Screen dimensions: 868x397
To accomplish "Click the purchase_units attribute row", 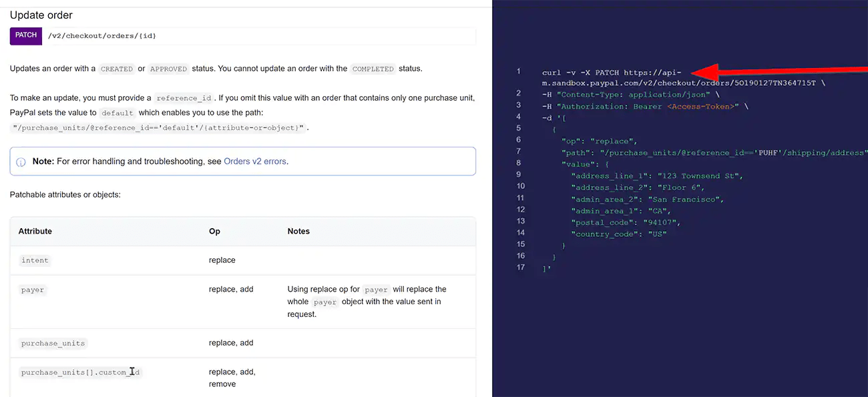I will 52,342.
